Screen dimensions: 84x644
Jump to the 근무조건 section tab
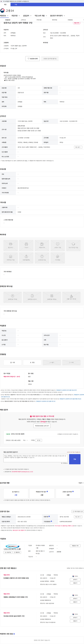[x=23, y=20]
